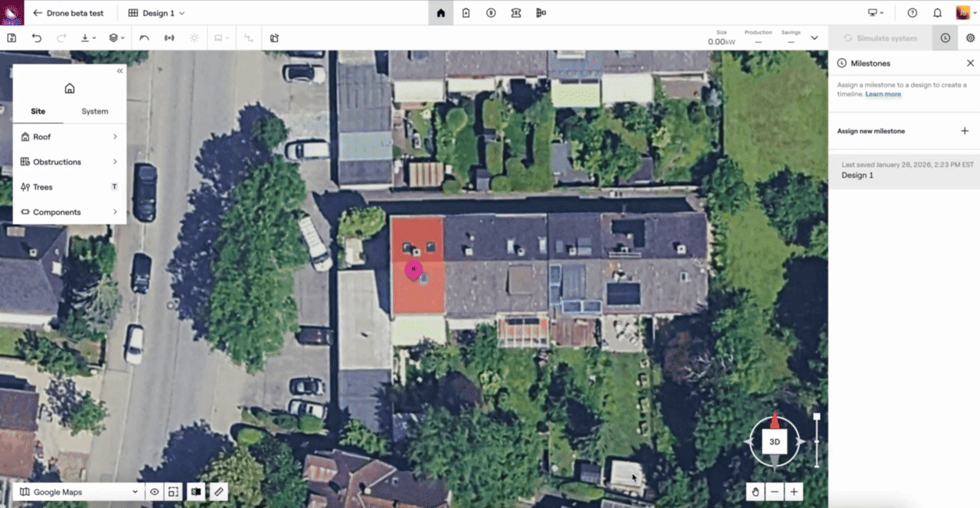Toggle the pan hand tool

click(x=755, y=492)
